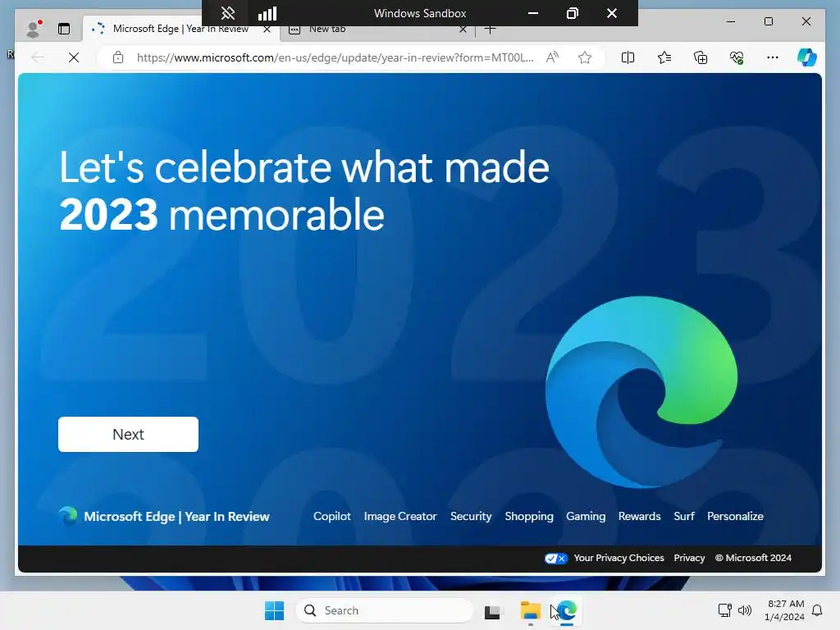Go to Gaming section link
The image size is (840, 630).
[586, 517]
